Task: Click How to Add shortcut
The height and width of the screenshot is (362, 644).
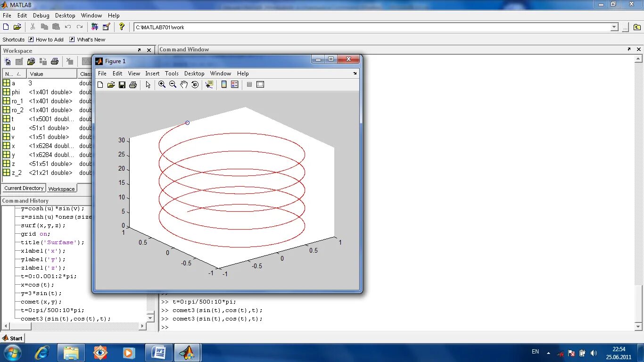Action: pyautogui.click(x=46, y=40)
